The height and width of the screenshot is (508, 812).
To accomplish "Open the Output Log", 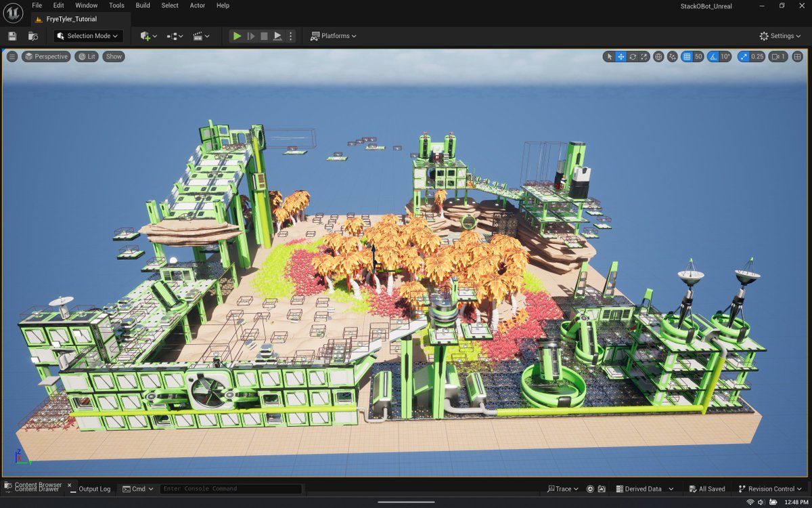I will point(89,489).
